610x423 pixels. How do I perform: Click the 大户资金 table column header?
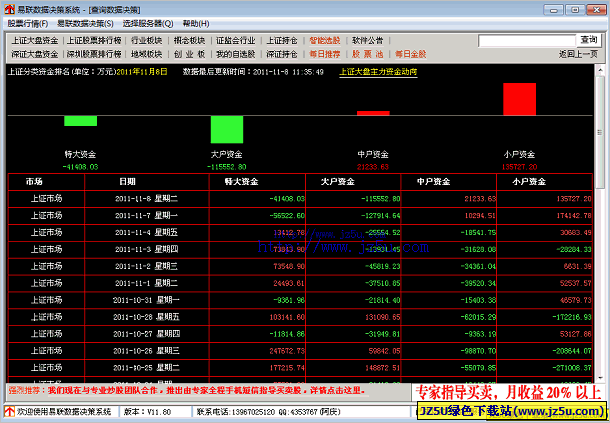[x=353, y=182]
